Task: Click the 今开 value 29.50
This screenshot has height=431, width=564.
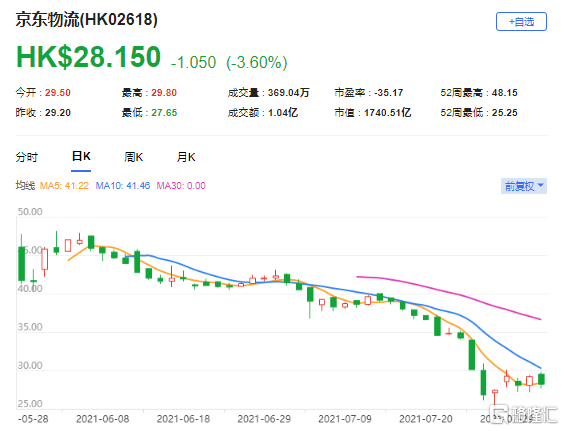Action: (58, 93)
